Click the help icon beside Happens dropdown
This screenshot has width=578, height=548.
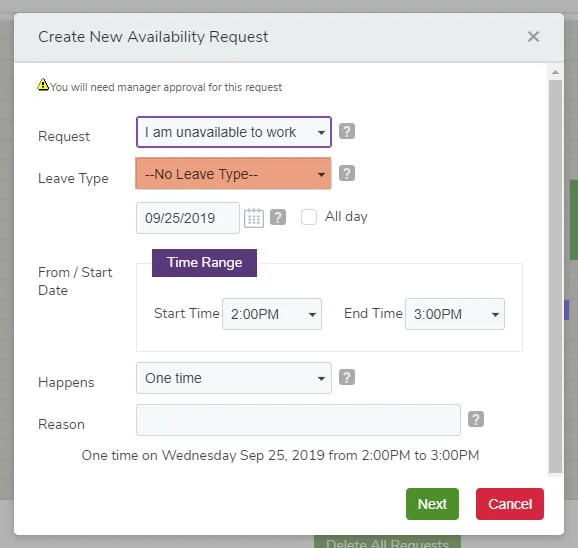point(347,377)
